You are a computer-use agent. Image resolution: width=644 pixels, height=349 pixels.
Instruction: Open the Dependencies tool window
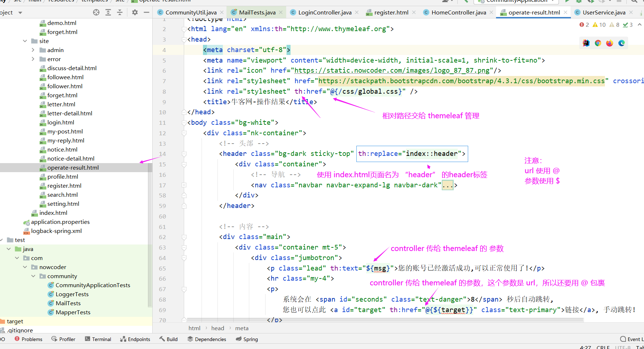pyautogui.click(x=207, y=339)
